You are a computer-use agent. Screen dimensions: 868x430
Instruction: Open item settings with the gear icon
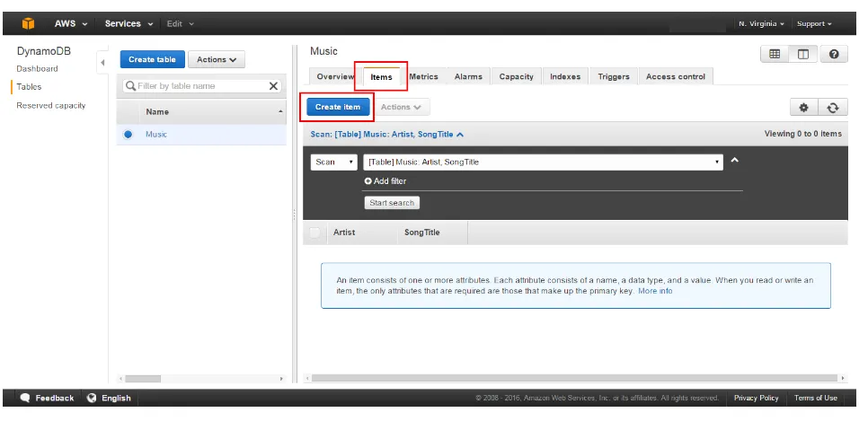[804, 107]
